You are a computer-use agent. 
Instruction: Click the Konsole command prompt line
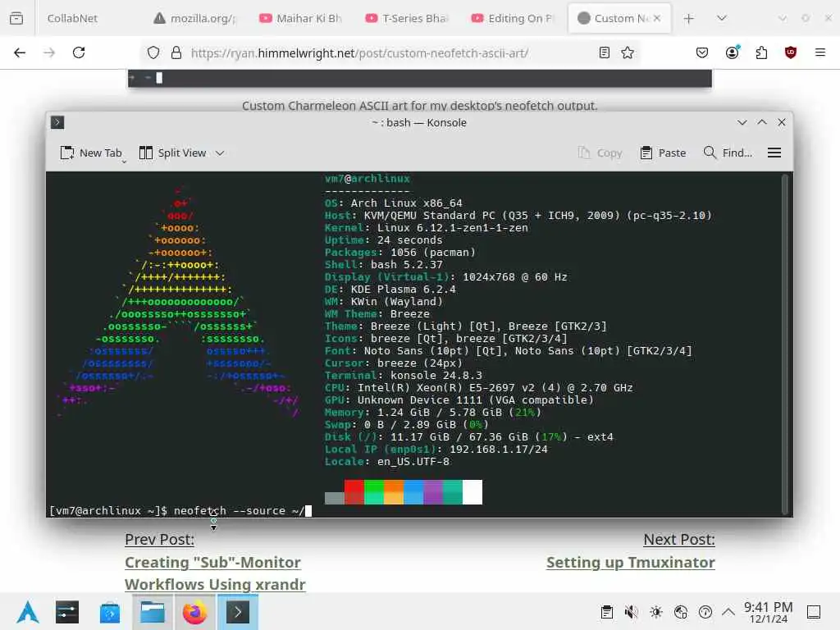coord(180,510)
